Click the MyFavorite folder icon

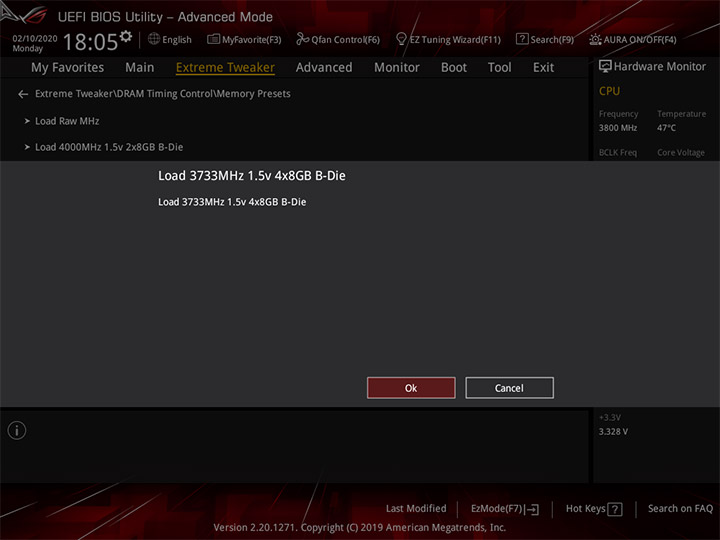coord(213,39)
